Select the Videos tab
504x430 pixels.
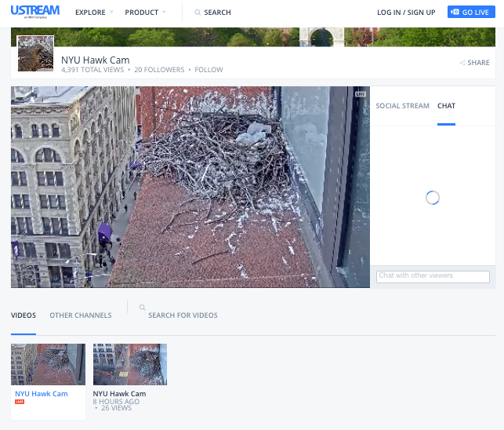(24, 315)
